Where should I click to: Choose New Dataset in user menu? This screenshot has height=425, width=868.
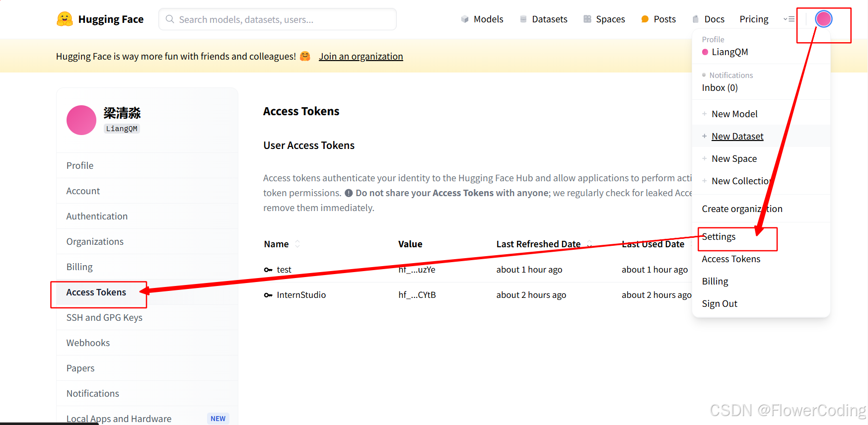coord(761,136)
